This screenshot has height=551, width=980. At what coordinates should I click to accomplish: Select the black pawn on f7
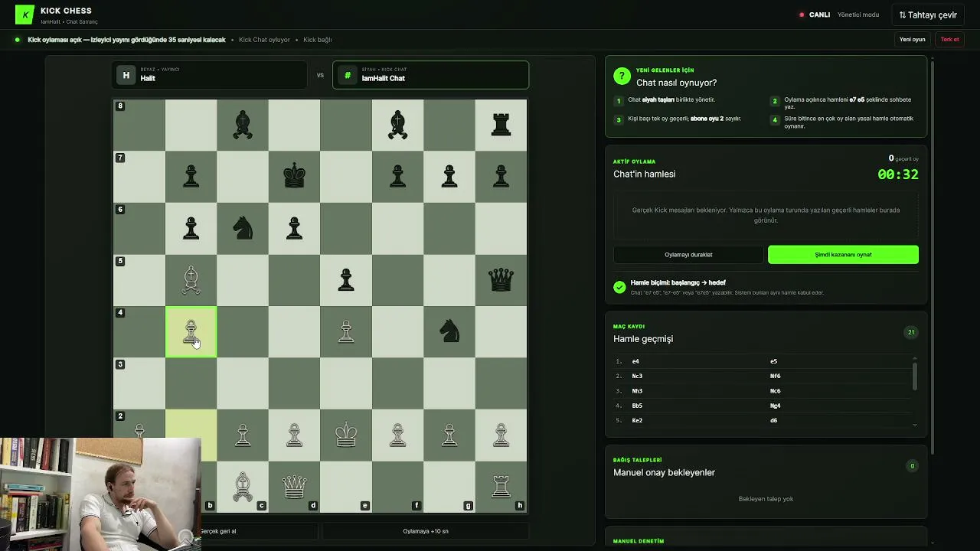397,177
